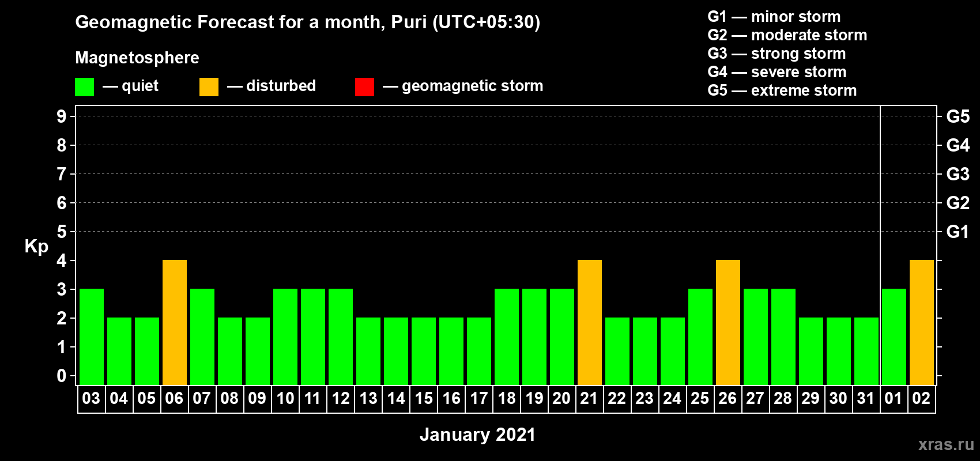Click the date label 17
Viewport: 980px width, 461px height.
tap(478, 398)
